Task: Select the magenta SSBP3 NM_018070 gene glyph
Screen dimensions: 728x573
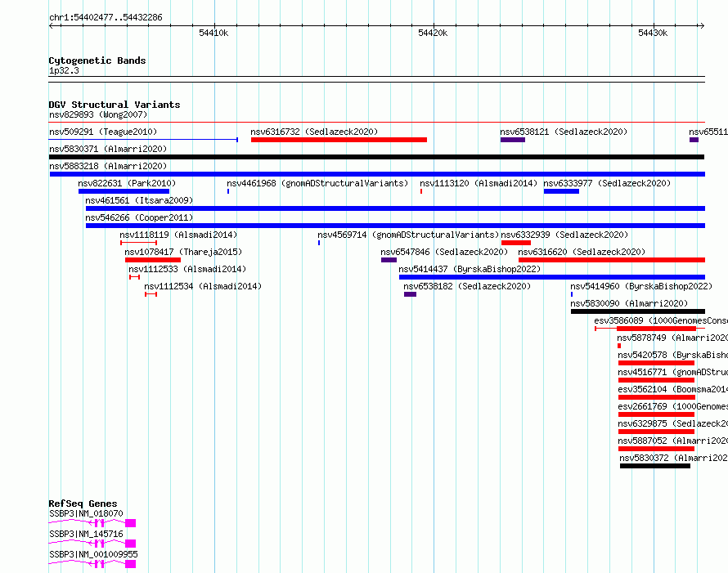Action: pyautogui.click(x=92, y=523)
